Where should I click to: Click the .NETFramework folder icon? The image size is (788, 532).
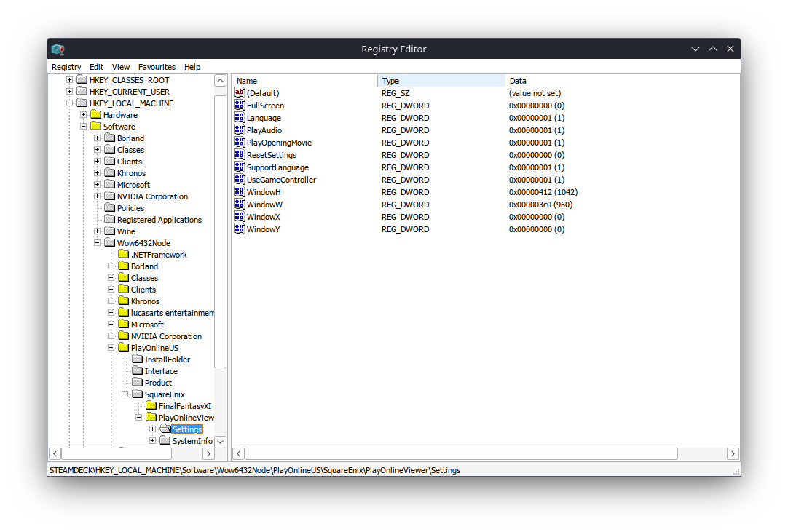coord(123,254)
